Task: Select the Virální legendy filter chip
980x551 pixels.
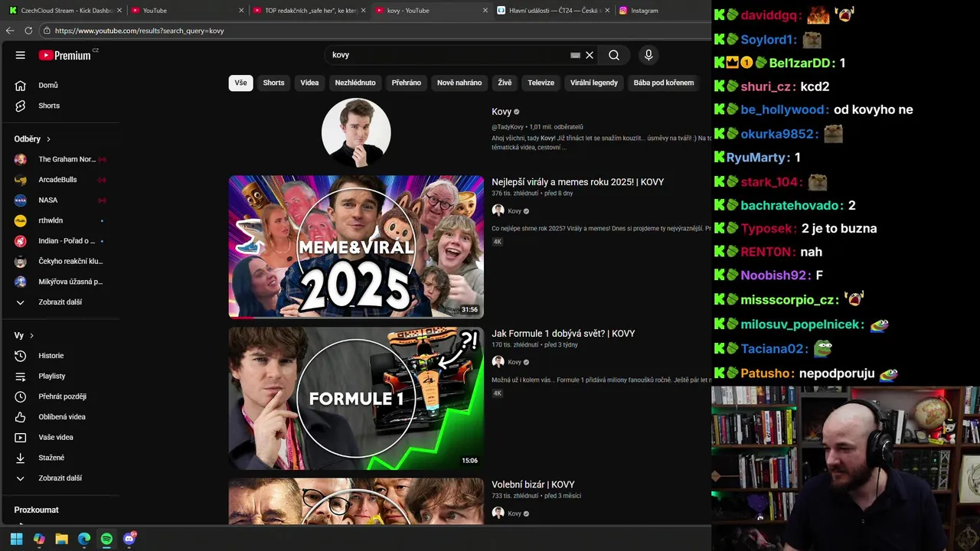Action: coord(594,83)
